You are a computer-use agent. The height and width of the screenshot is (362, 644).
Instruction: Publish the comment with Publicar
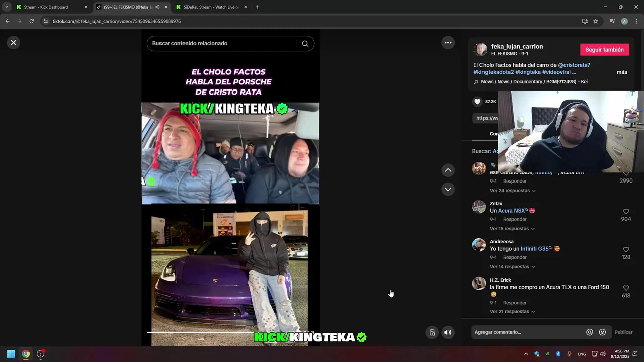coord(623,332)
